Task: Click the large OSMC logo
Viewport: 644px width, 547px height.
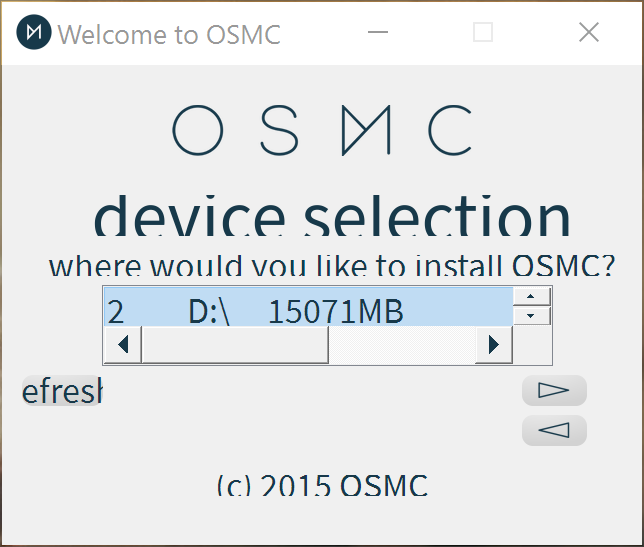Action: tap(322, 130)
